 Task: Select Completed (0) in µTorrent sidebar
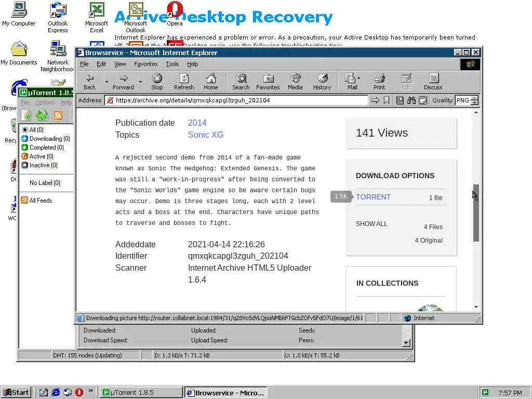pos(43,147)
